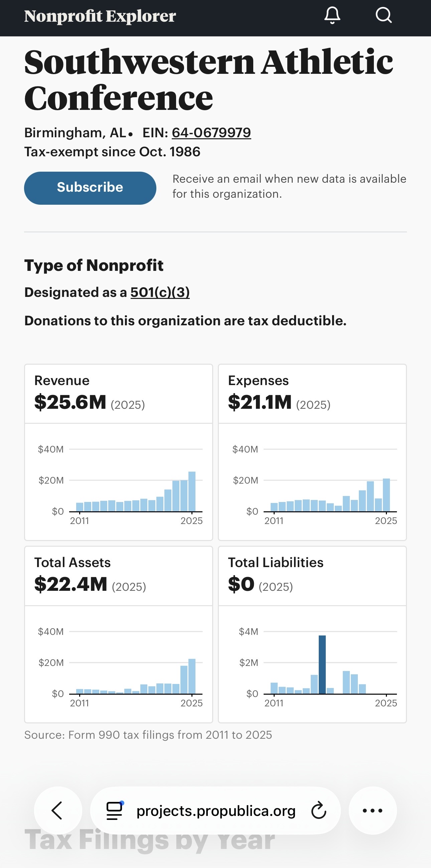This screenshot has width=431, height=868.
Task: Open browser three-dots menu
Action: pos(373,810)
